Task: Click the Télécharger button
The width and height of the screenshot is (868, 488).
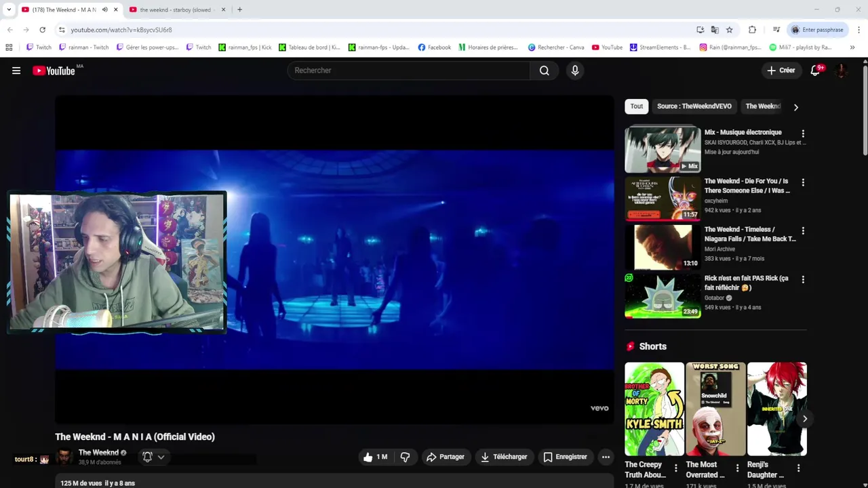Action: [504, 457]
